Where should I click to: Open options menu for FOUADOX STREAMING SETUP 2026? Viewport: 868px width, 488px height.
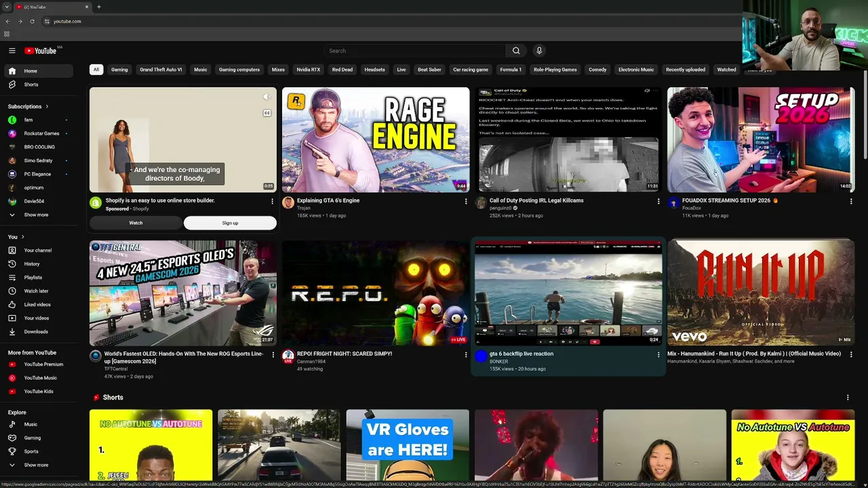[851, 201]
